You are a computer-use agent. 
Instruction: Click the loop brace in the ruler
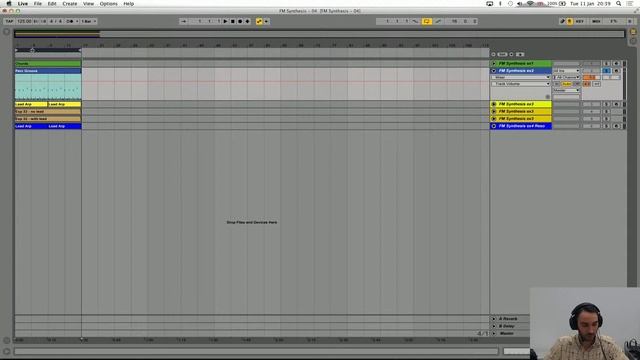(48, 50)
